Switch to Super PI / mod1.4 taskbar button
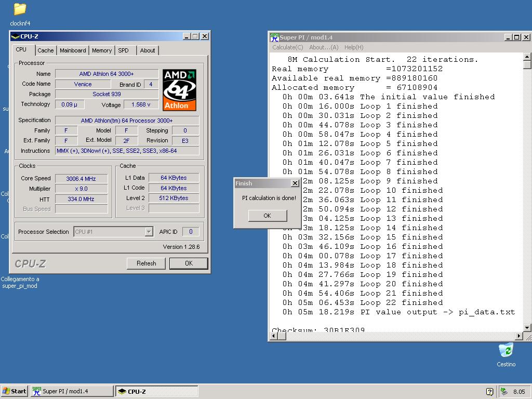Screen dimensions: 532x399 (72, 391)
